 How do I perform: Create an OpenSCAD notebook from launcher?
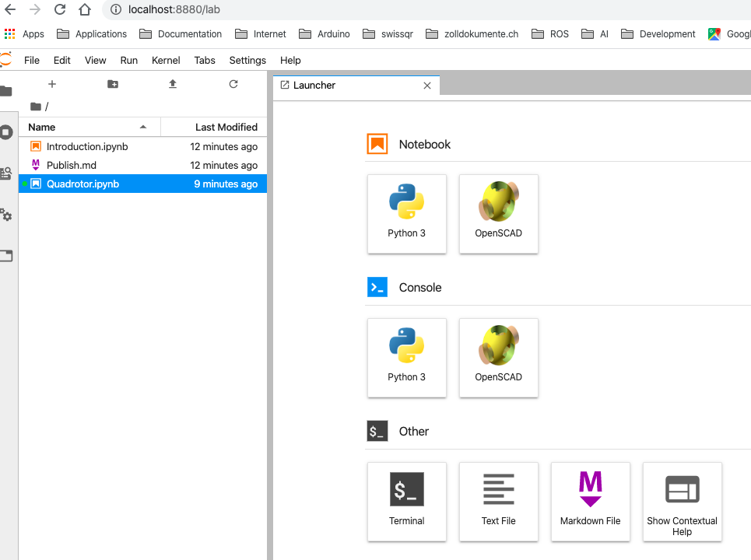tap(498, 213)
